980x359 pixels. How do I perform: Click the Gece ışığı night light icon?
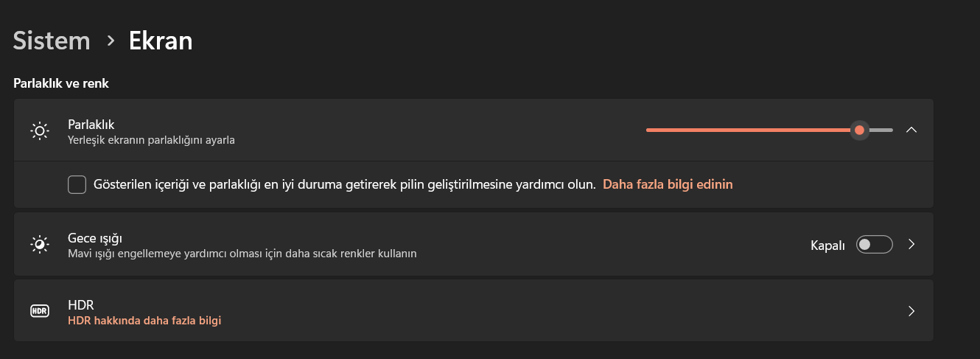(40, 245)
